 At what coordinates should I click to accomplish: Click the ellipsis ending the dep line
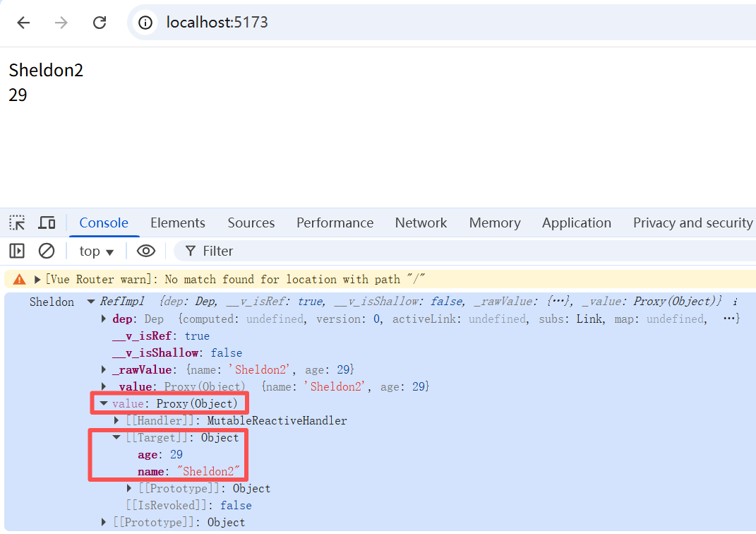tap(729, 319)
